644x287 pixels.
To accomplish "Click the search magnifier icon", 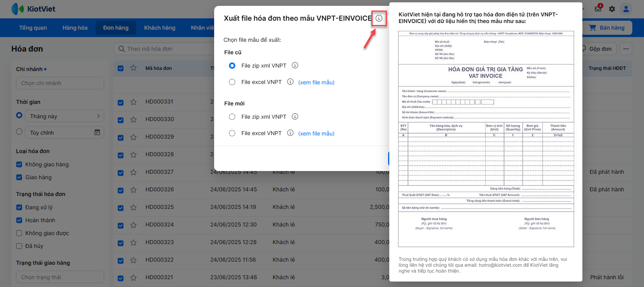I will (x=121, y=49).
